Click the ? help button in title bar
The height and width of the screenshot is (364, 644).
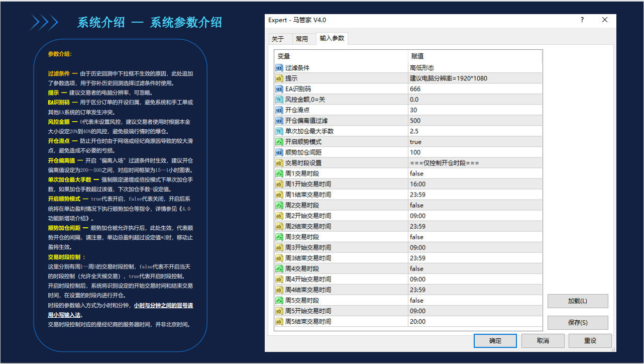pos(582,20)
